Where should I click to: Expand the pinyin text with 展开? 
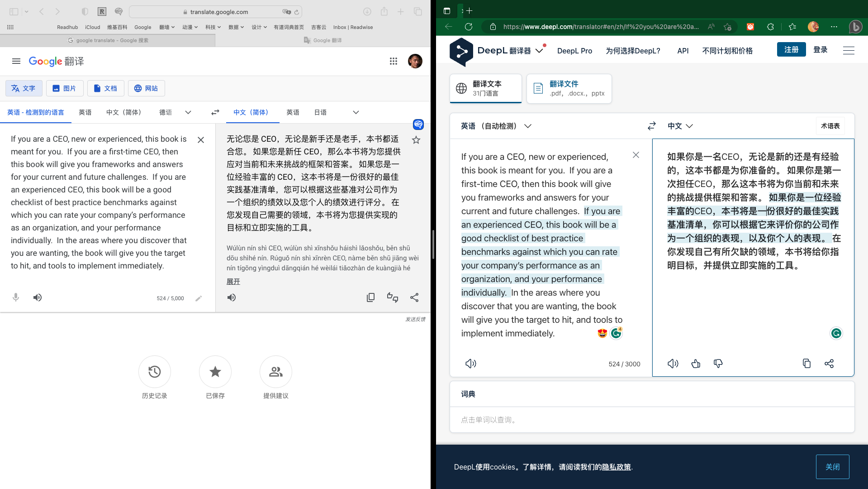233,281
